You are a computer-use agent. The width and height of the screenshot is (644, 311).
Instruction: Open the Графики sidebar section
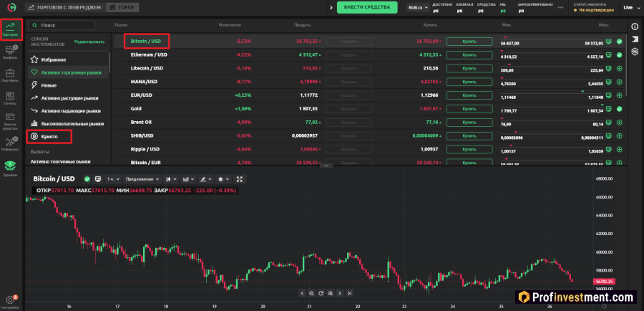11,52
